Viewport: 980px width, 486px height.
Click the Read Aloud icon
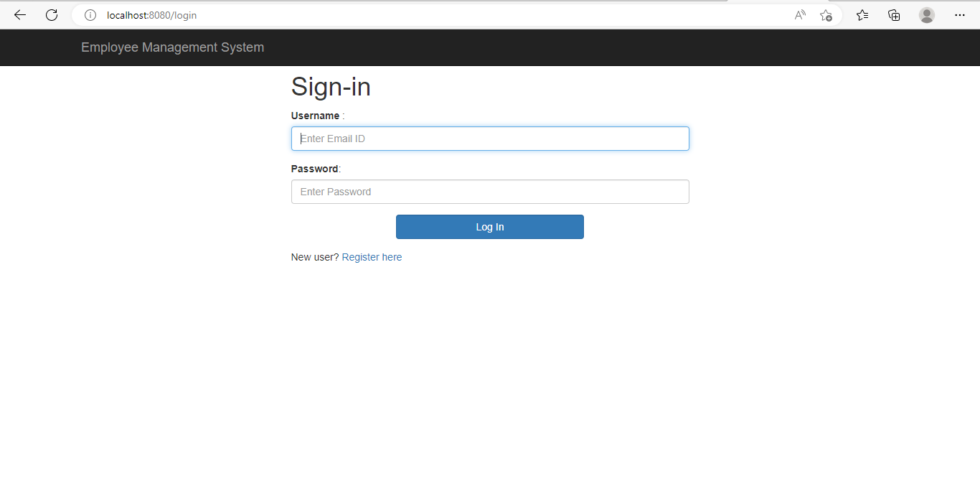799,14
